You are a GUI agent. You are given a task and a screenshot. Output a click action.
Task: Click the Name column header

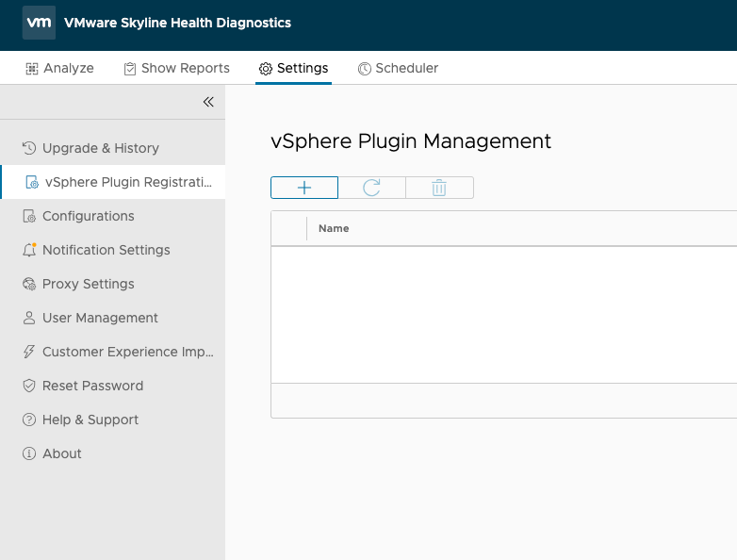pos(334,228)
